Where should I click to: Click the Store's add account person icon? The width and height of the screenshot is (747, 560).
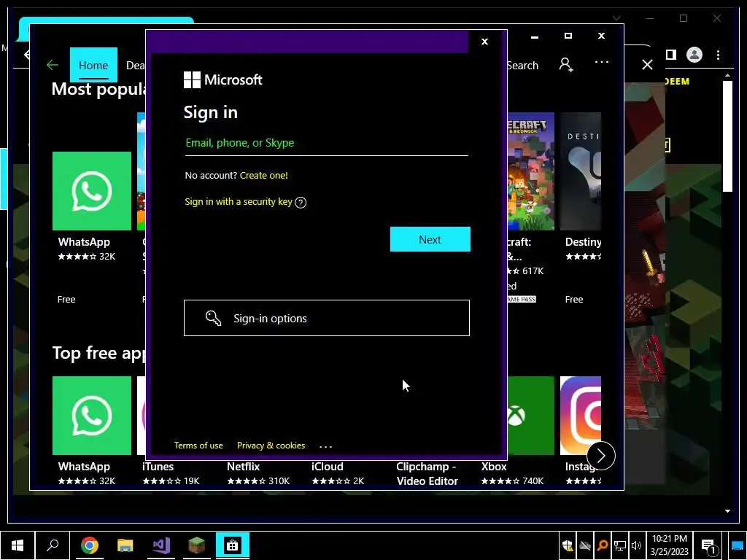[x=566, y=65]
